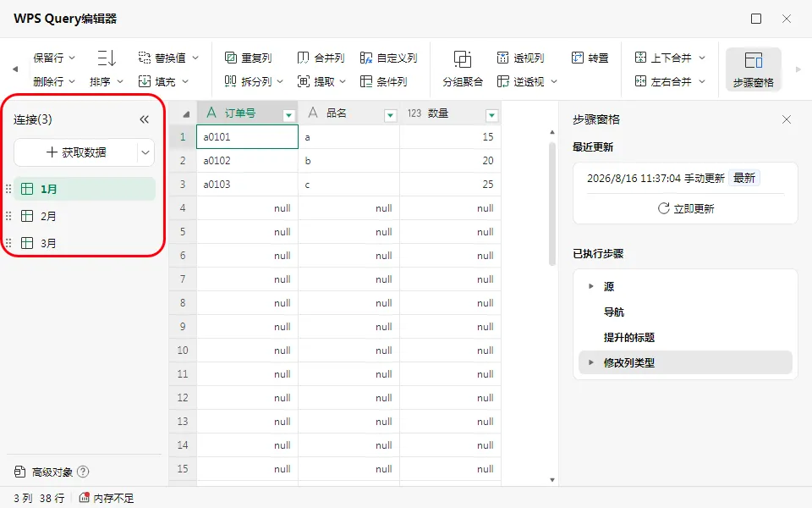
Task: Click the 订单号 column data type icon
Action: pos(211,113)
